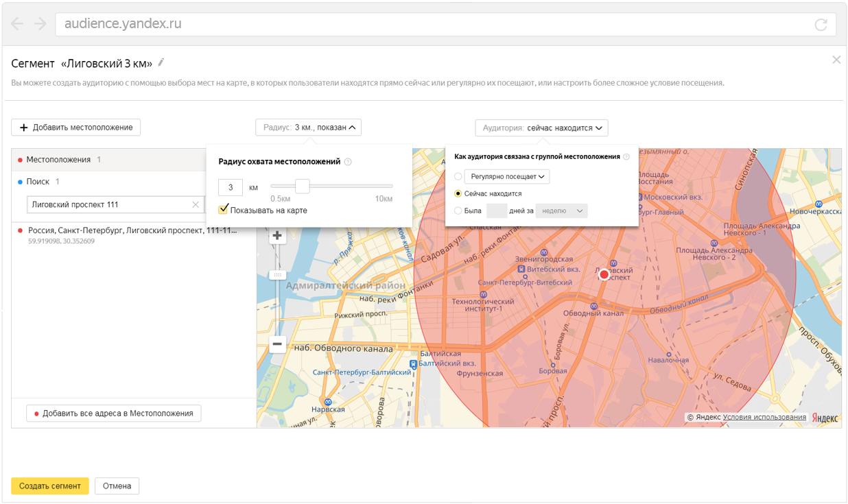Close the segment dialog with X
Image resolution: width=848 pixels, height=504 pixels.
click(836, 60)
